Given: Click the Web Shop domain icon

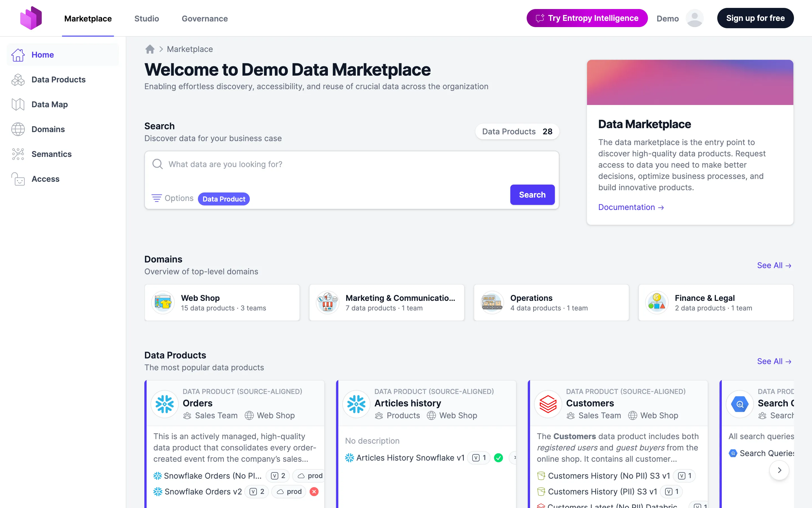Looking at the screenshot, I should click(x=163, y=302).
